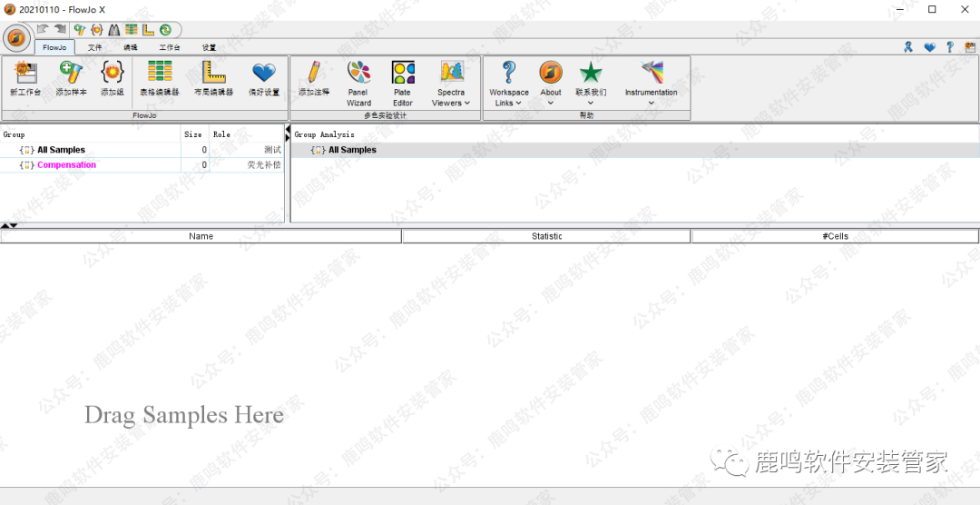
Task: Open the 布局编辑器 layout editor
Action: [x=213, y=78]
